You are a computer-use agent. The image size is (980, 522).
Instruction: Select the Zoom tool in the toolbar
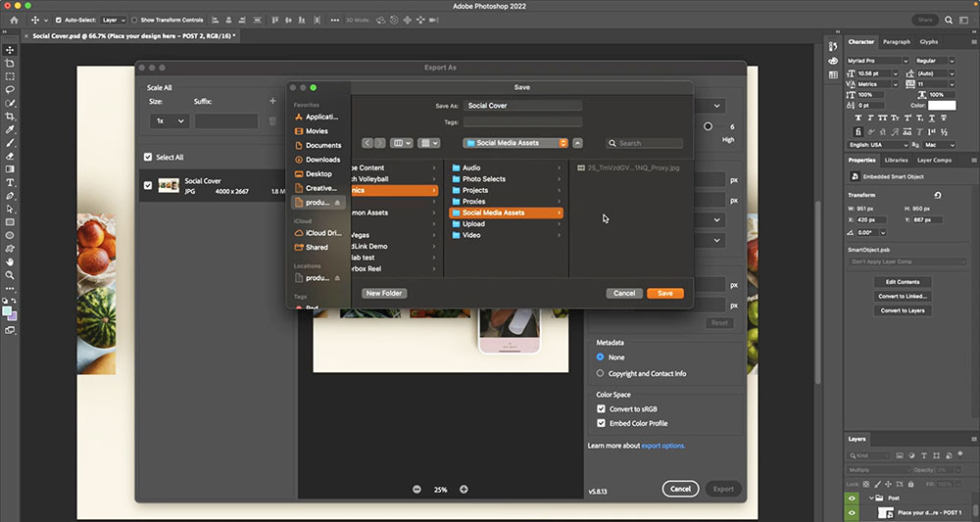(x=10, y=275)
